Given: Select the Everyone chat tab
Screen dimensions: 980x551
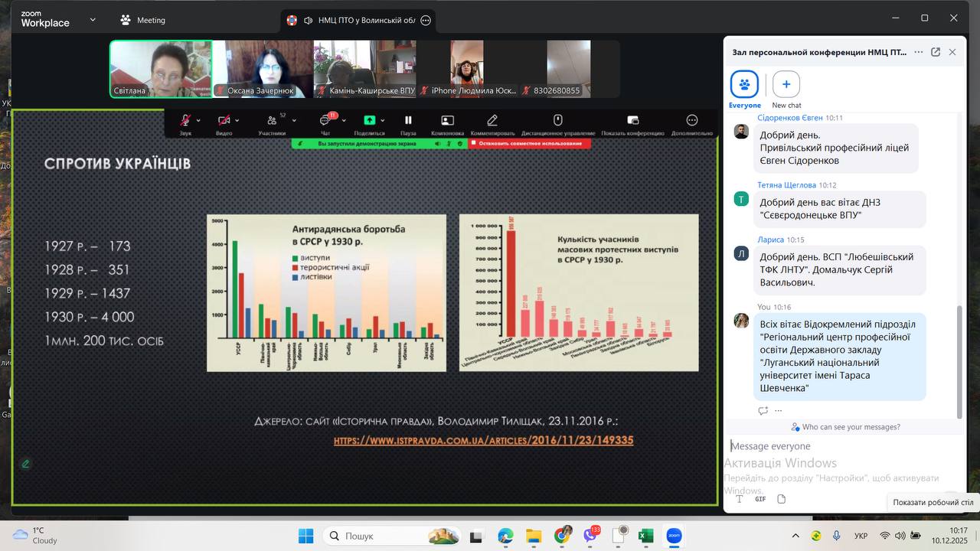Looking at the screenshot, I should pos(744,85).
